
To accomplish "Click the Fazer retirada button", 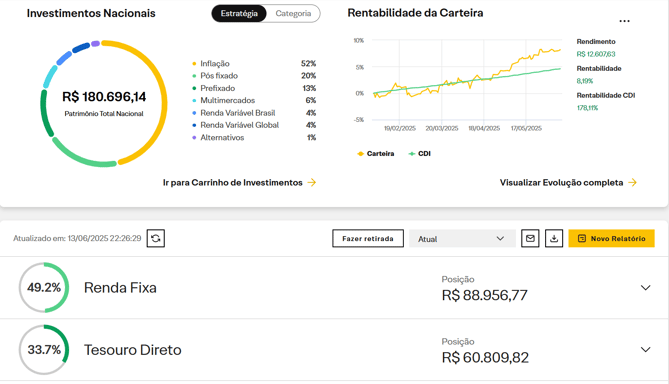I will (x=368, y=239).
